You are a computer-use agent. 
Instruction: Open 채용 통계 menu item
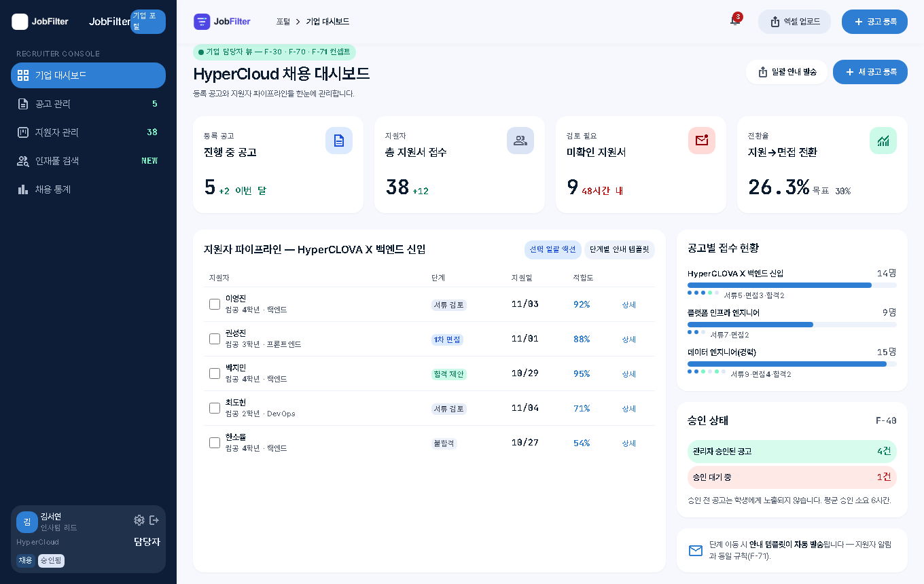(88, 189)
